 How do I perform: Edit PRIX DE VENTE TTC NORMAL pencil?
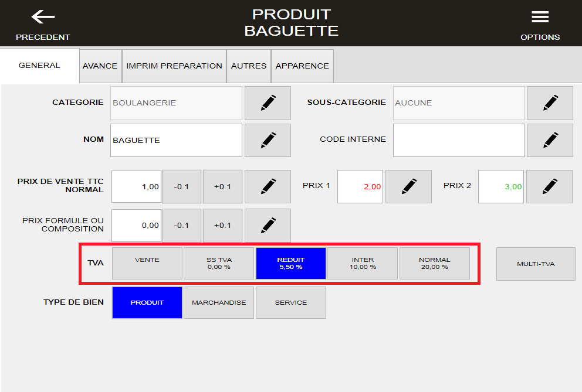268,186
